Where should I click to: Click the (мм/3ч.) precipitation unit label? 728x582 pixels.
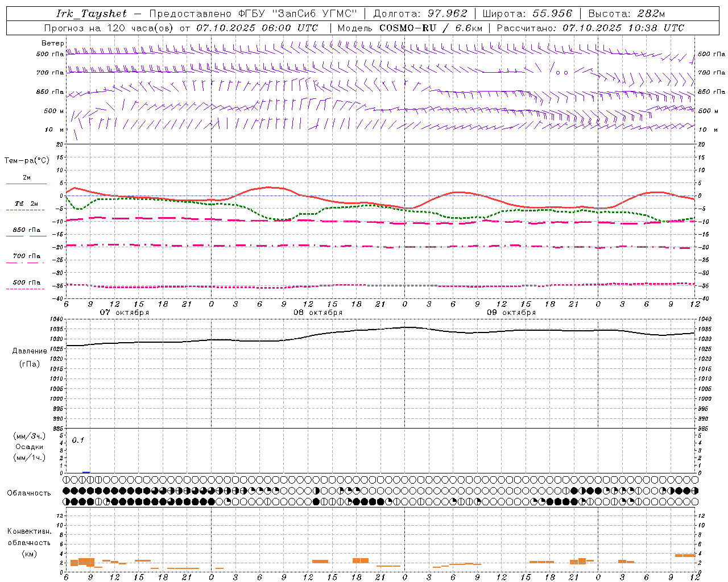[30, 436]
